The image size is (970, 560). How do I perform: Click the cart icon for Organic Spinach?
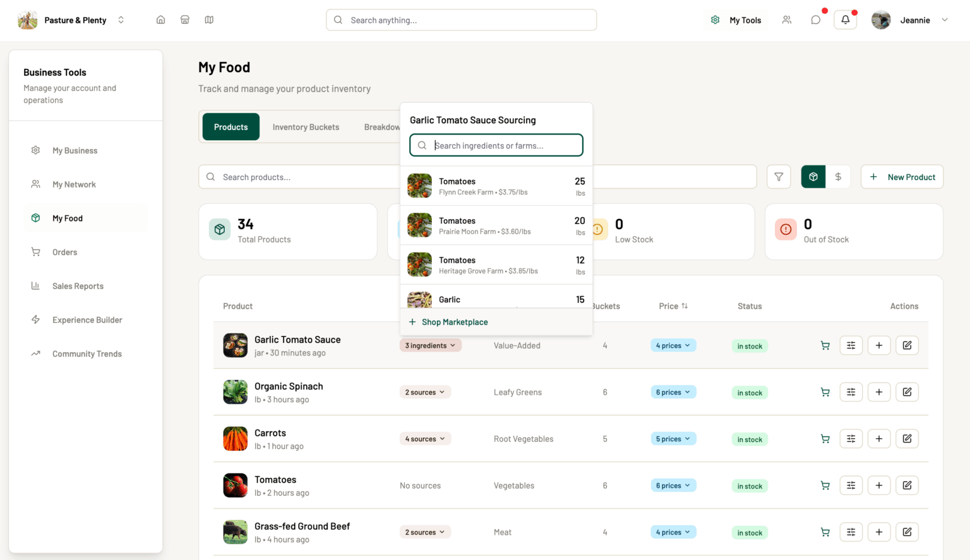point(825,392)
